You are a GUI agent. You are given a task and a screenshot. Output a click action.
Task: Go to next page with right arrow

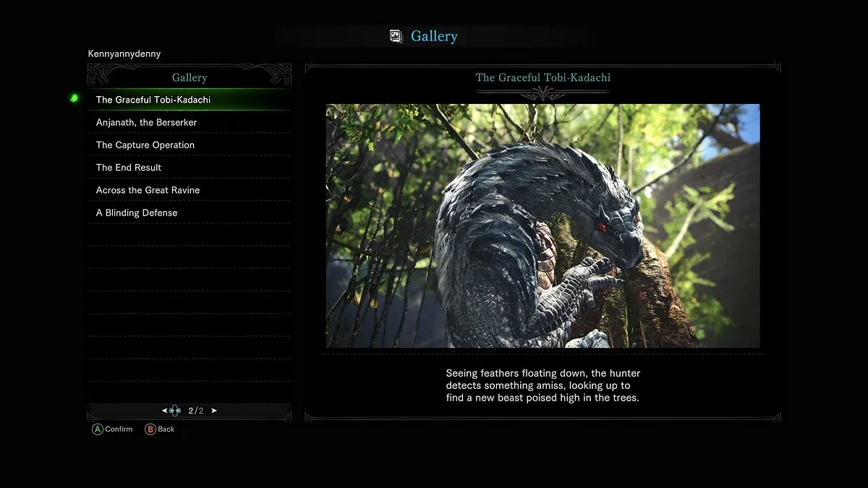(214, 411)
